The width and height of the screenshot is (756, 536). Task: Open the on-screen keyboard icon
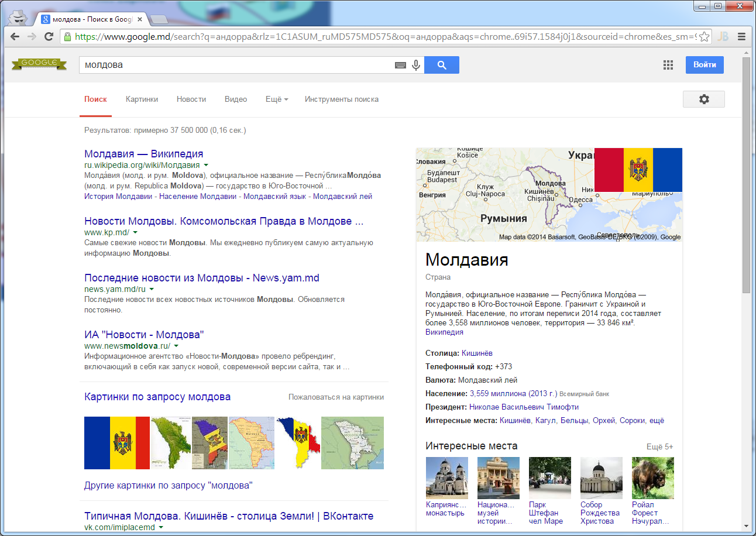click(x=400, y=66)
